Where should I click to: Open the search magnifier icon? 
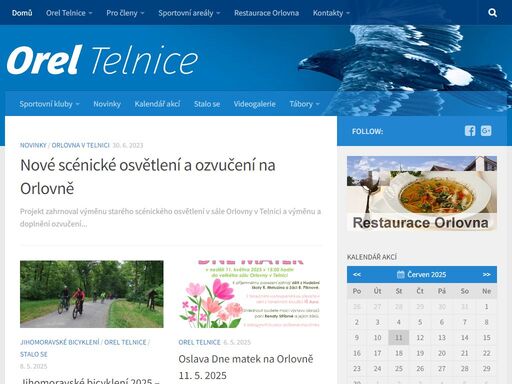coord(492,13)
